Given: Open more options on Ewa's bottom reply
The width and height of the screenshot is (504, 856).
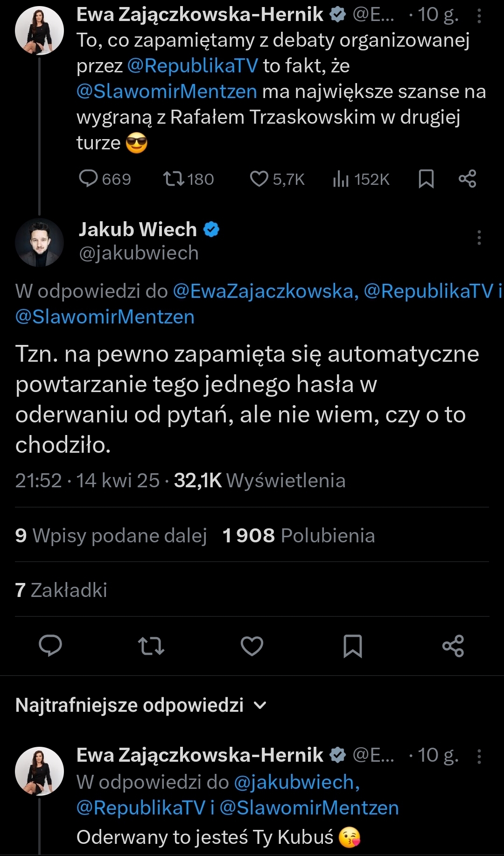Looking at the screenshot, I should click(x=479, y=756).
